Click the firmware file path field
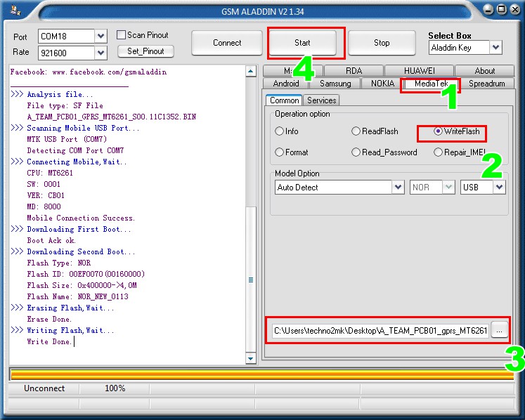This screenshot has height=420, width=525. [x=380, y=330]
